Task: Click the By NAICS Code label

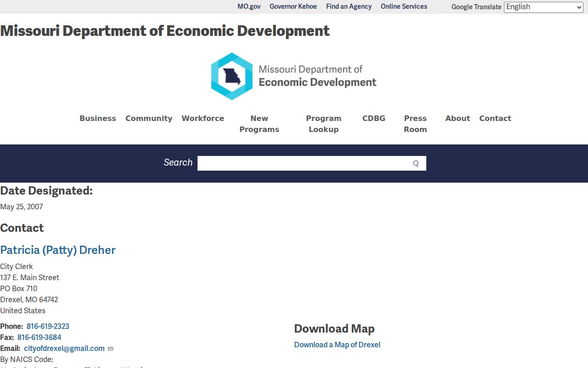Action: click(x=27, y=359)
